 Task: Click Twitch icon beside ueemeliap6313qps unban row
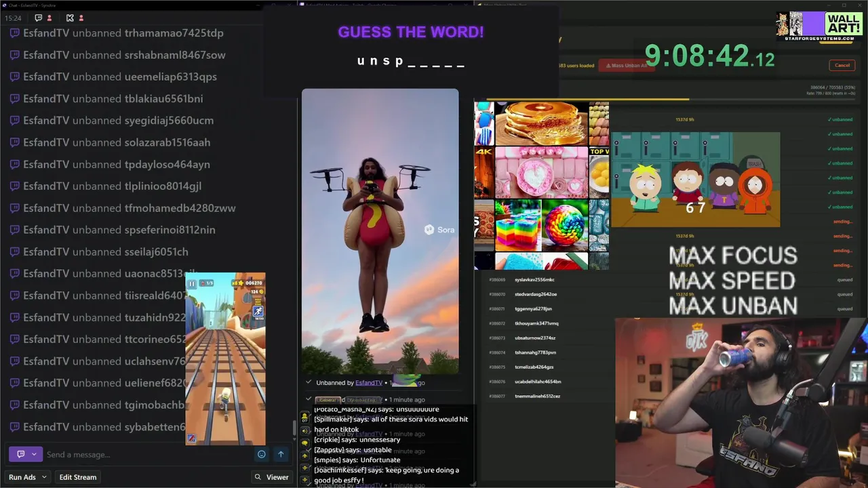[x=14, y=77]
